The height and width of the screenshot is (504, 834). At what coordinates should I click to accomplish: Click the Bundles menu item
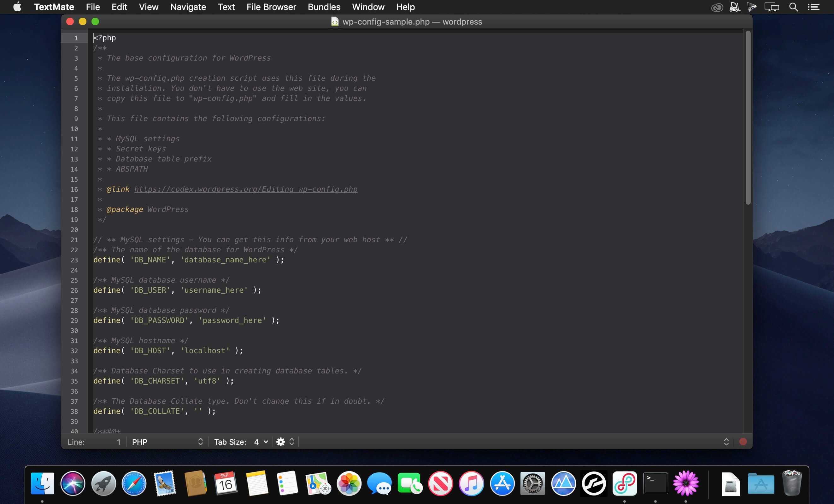click(324, 7)
